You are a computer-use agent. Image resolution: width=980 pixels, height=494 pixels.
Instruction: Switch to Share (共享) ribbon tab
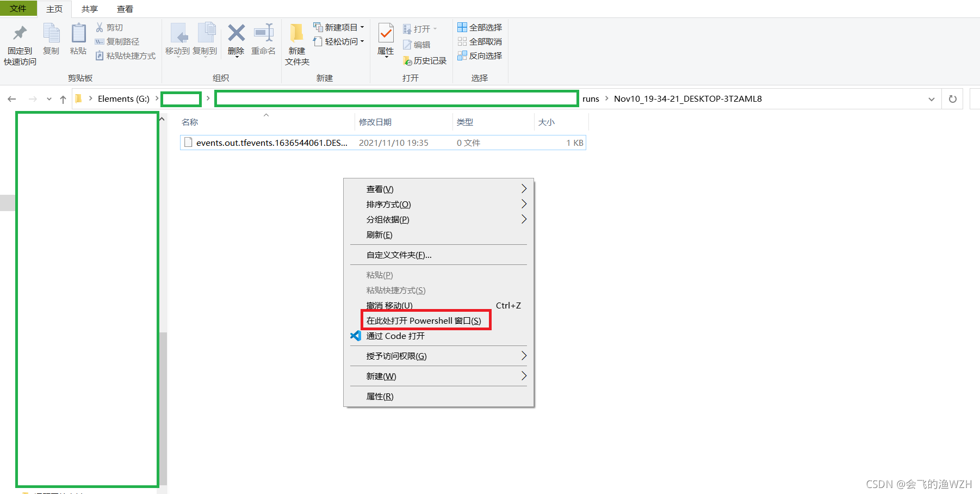click(90, 9)
